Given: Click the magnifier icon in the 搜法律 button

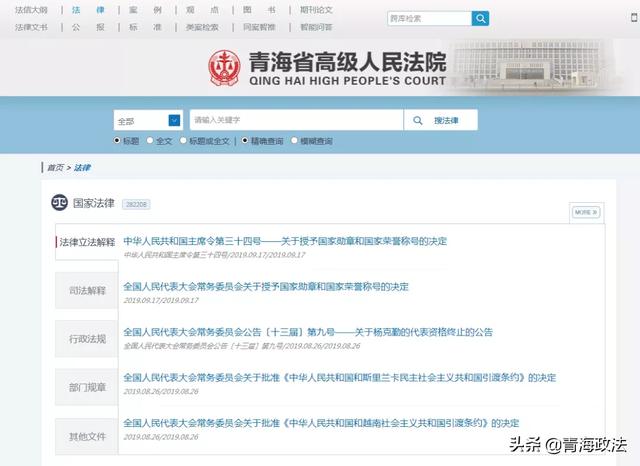Looking at the screenshot, I should point(418,120).
